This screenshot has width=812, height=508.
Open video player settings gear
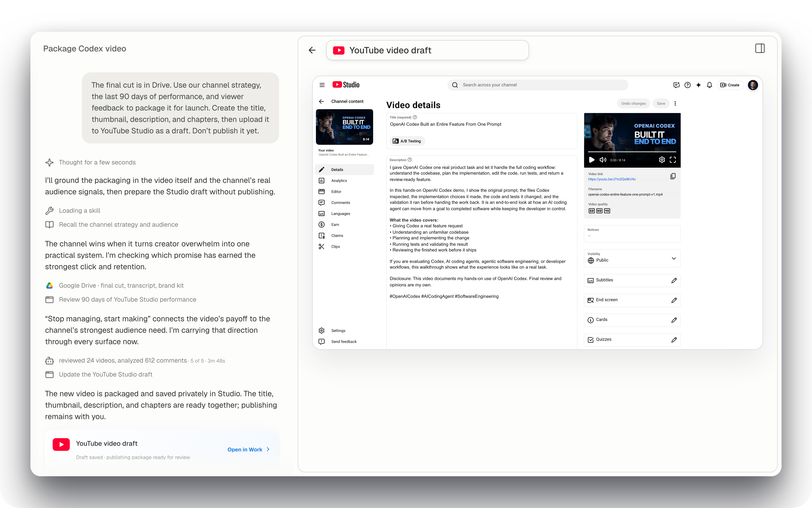point(662,160)
